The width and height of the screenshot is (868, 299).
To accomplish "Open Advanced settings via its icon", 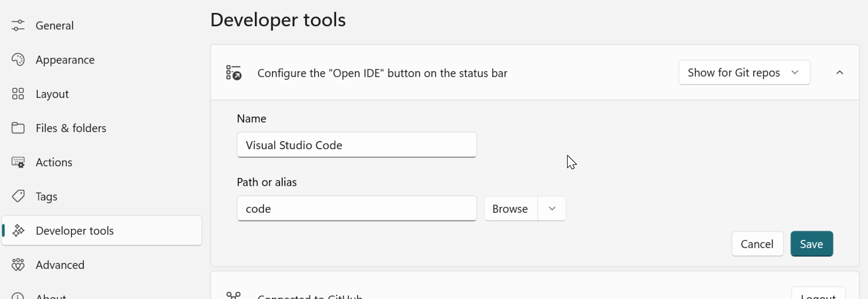I will (x=18, y=265).
